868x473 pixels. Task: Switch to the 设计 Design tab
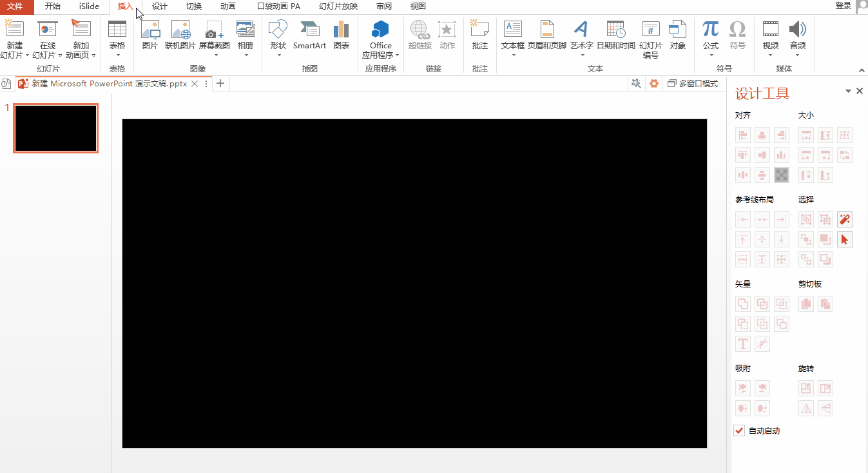click(x=160, y=6)
